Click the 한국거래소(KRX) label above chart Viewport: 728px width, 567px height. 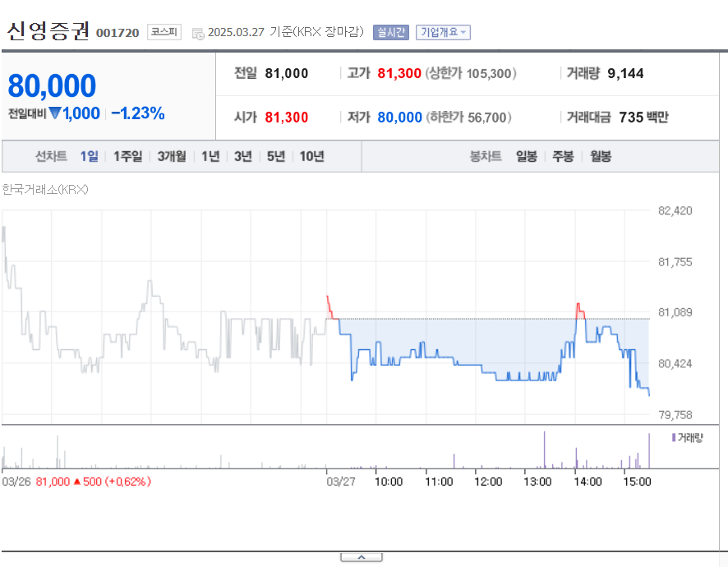(x=45, y=190)
